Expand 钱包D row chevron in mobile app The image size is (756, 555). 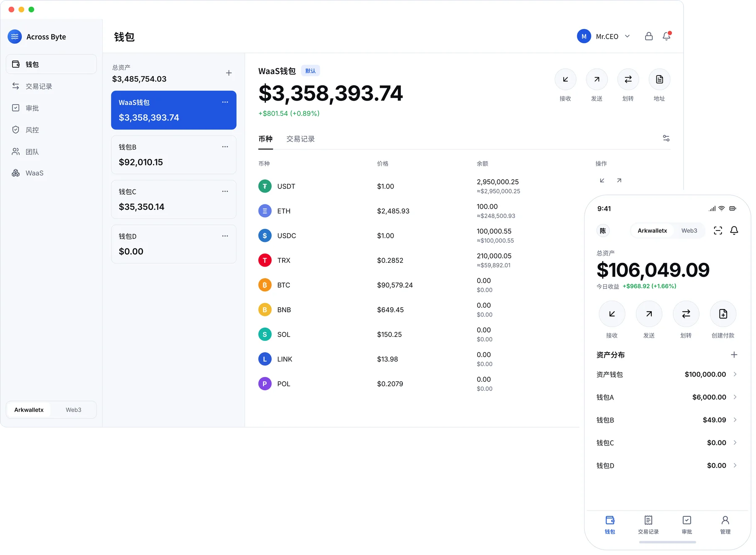pos(735,465)
